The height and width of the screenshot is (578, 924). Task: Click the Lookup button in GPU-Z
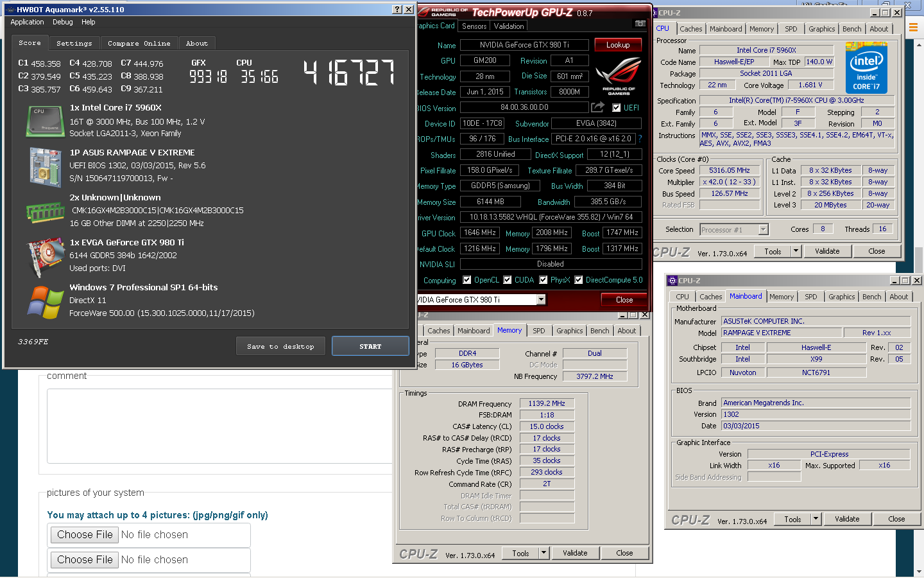[618, 44]
